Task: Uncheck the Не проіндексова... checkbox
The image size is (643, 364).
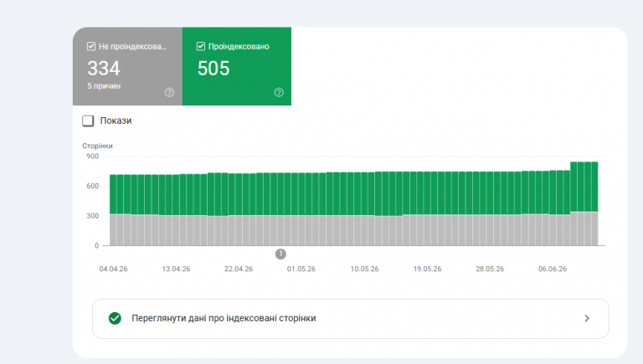Action: [x=91, y=46]
